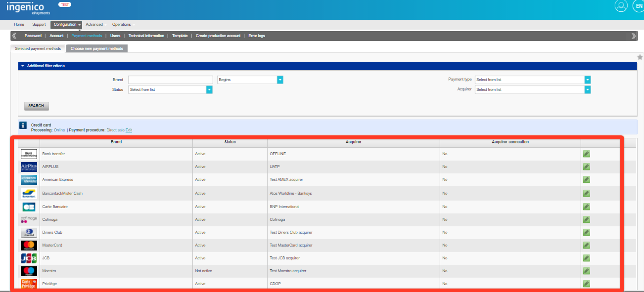The height and width of the screenshot is (292, 644).
Task: Open the Password submenu item
Action: (33, 36)
